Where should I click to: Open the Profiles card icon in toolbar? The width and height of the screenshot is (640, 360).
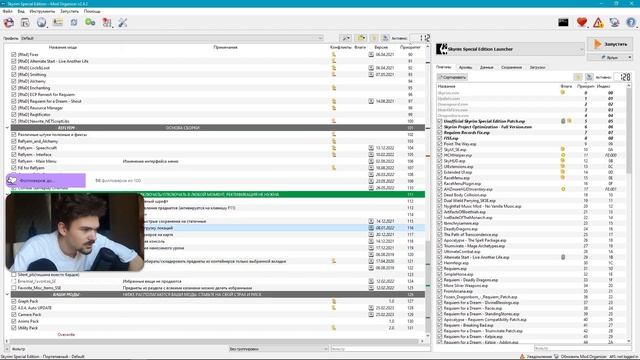pyautogui.click(x=58, y=22)
